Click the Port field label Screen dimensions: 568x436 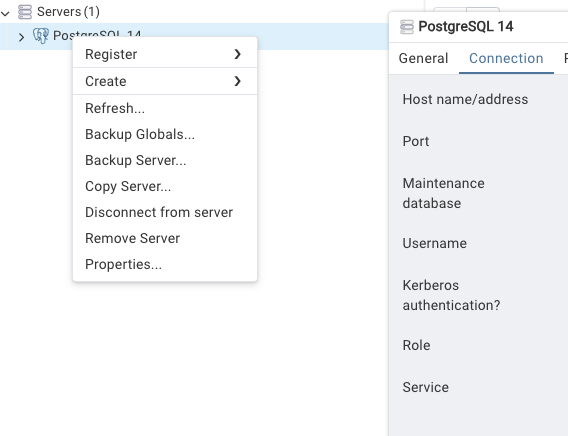click(416, 141)
